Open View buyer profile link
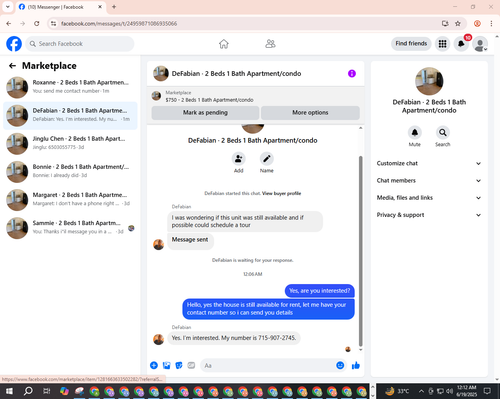The image size is (500, 399). tap(281, 193)
